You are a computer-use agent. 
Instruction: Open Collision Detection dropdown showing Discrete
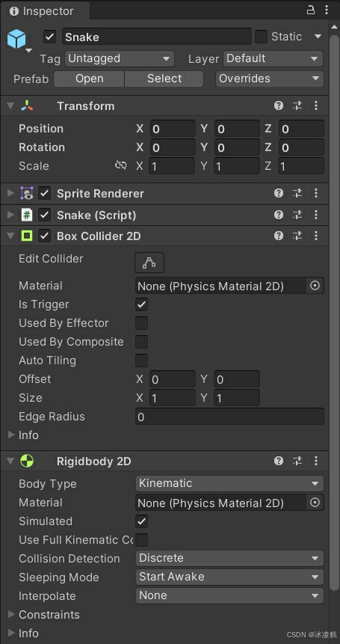click(229, 558)
